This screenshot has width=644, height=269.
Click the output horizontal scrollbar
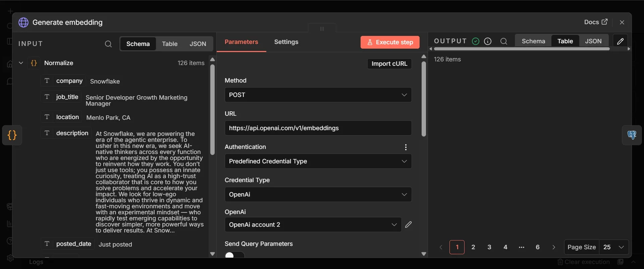coord(522,49)
